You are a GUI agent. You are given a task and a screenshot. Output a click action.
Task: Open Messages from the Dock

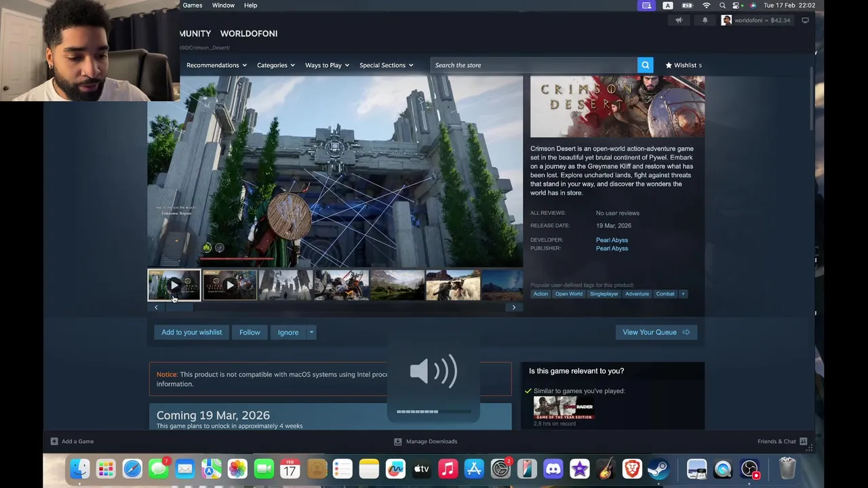[x=159, y=468]
